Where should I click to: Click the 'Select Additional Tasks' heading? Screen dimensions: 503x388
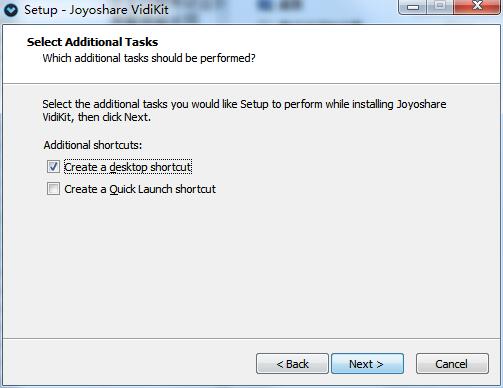pos(92,42)
